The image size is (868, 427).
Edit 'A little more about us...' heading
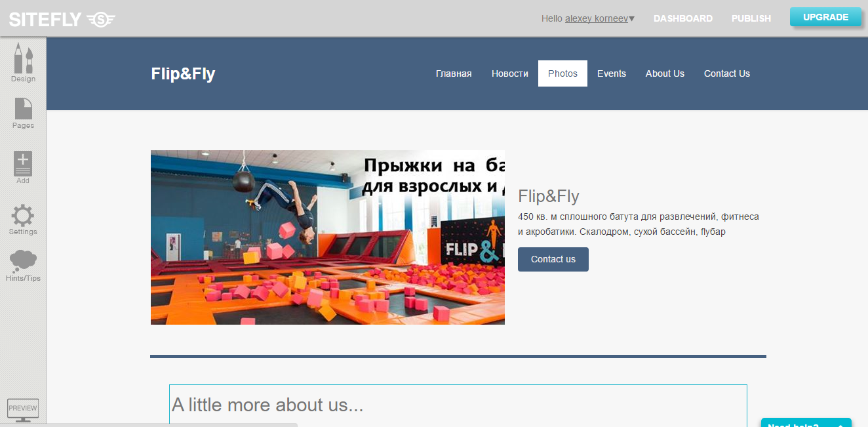coord(267,405)
